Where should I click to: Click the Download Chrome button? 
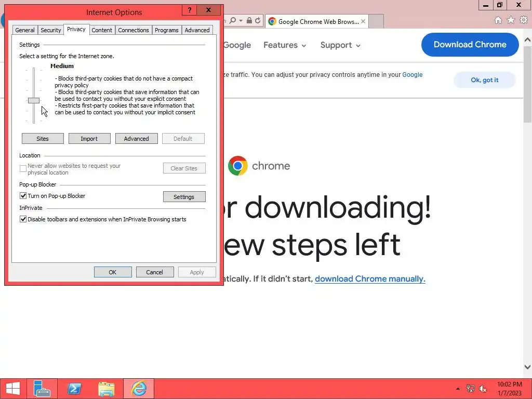coord(470,45)
